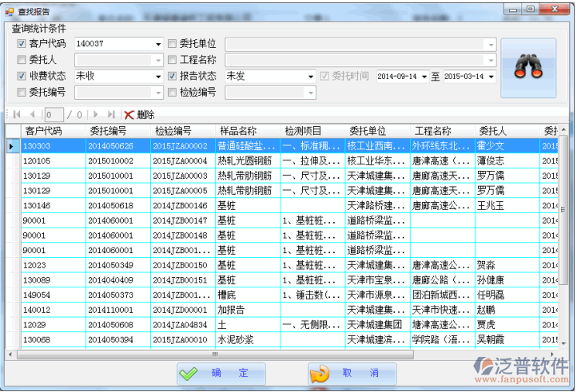Sort by 委托编号 column header
This screenshot has height=392, width=577.
pos(108,131)
